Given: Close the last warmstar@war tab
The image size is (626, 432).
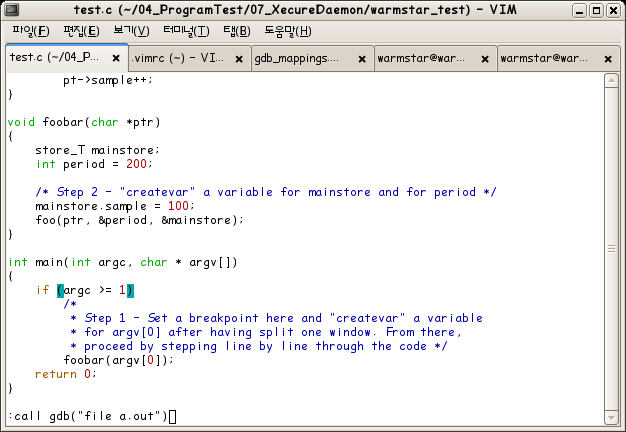Looking at the screenshot, I should point(608,59).
